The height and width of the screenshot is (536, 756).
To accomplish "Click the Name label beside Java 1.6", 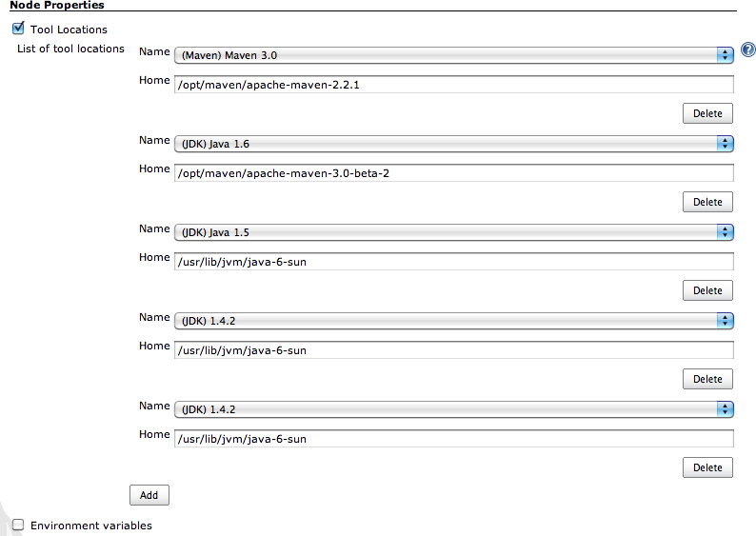I will (154, 140).
